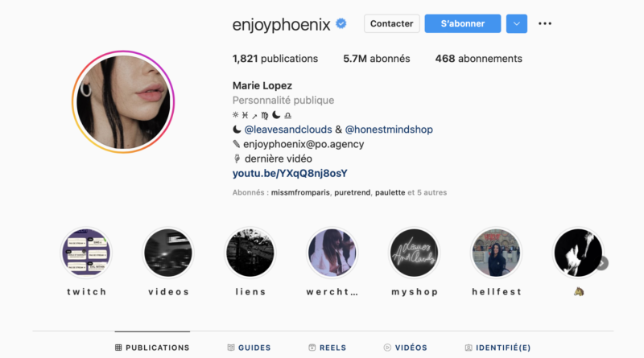
Task: Show next highlights with arrow
Action: point(602,263)
